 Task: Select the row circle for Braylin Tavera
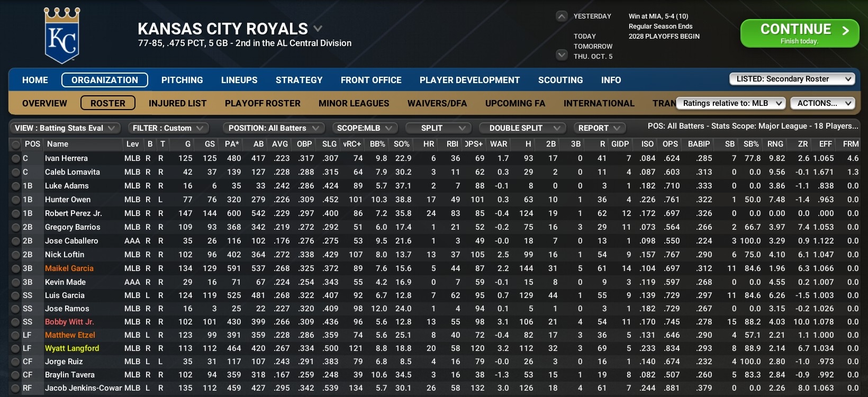(16, 375)
